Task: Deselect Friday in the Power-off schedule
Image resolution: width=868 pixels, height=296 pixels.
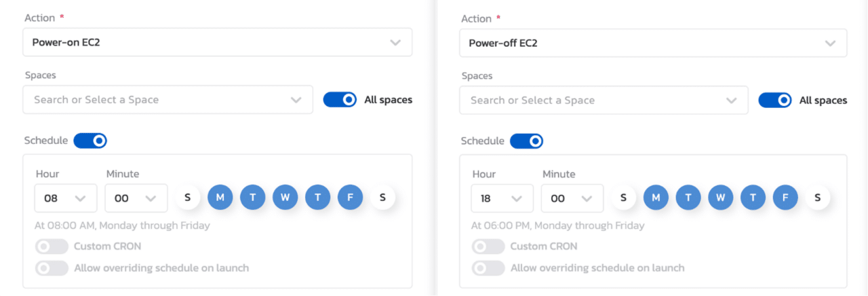Action: click(785, 198)
